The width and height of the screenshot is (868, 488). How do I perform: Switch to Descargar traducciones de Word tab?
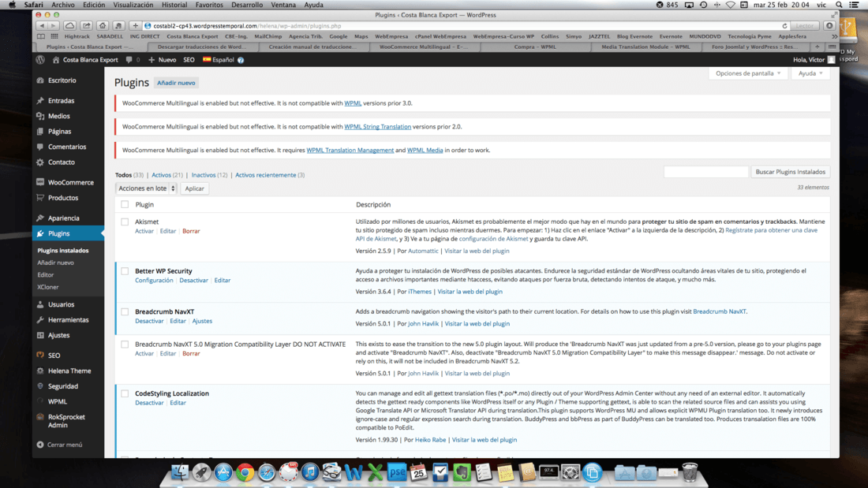[201, 47]
